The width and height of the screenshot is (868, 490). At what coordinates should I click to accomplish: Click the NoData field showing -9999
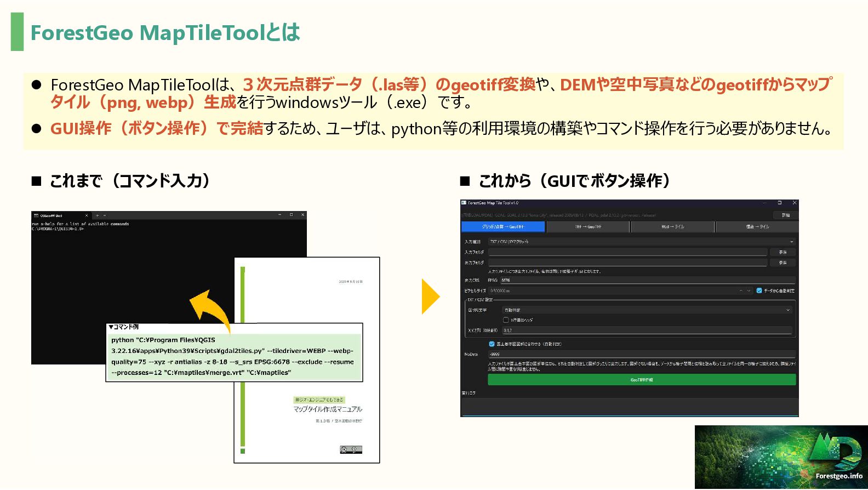click(x=642, y=355)
